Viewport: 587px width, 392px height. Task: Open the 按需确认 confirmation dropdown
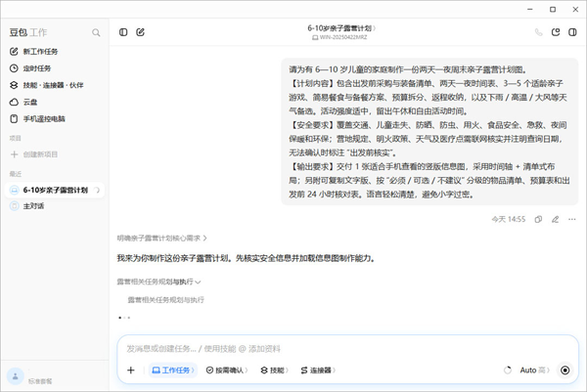[227, 370]
